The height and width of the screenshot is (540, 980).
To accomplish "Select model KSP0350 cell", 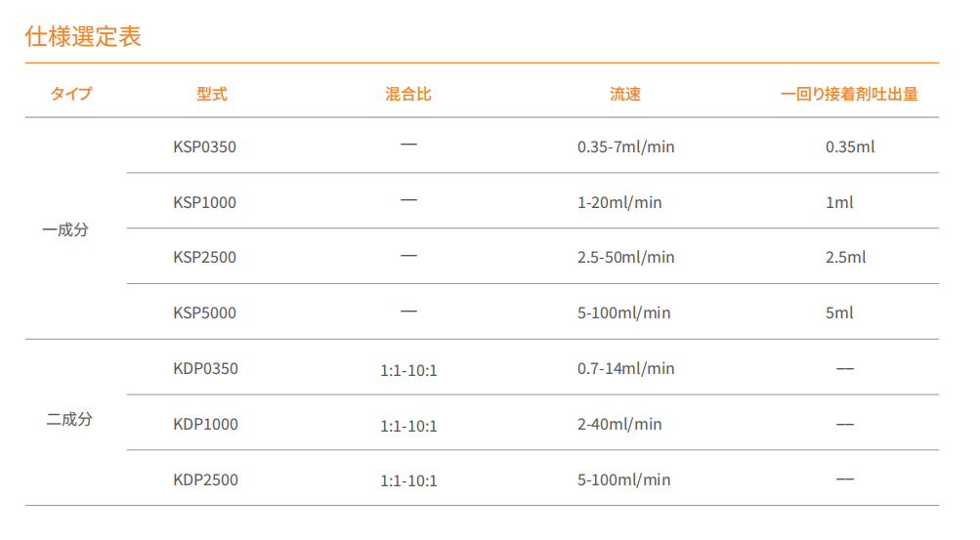I will point(204,146).
